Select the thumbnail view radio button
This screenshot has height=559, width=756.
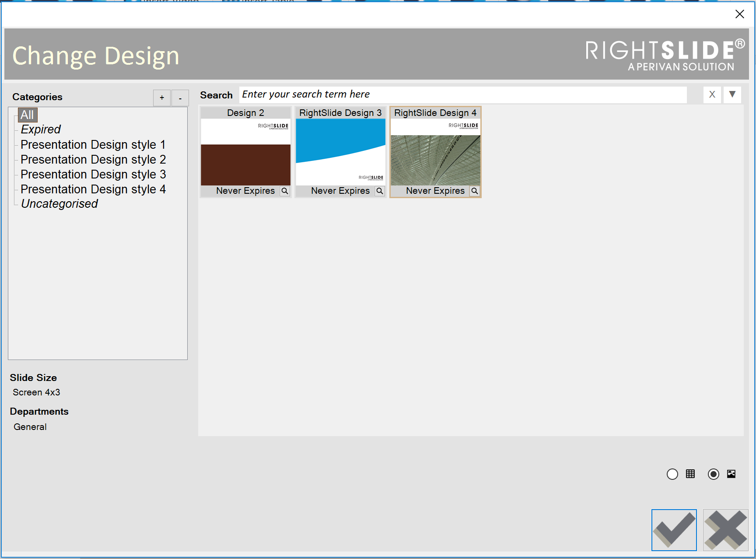(714, 474)
